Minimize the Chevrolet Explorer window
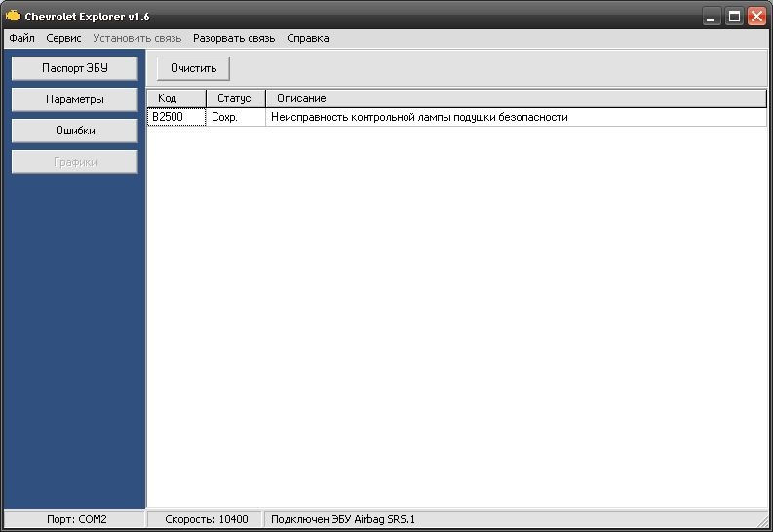The height and width of the screenshot is (532, 773). coord(711,17)
